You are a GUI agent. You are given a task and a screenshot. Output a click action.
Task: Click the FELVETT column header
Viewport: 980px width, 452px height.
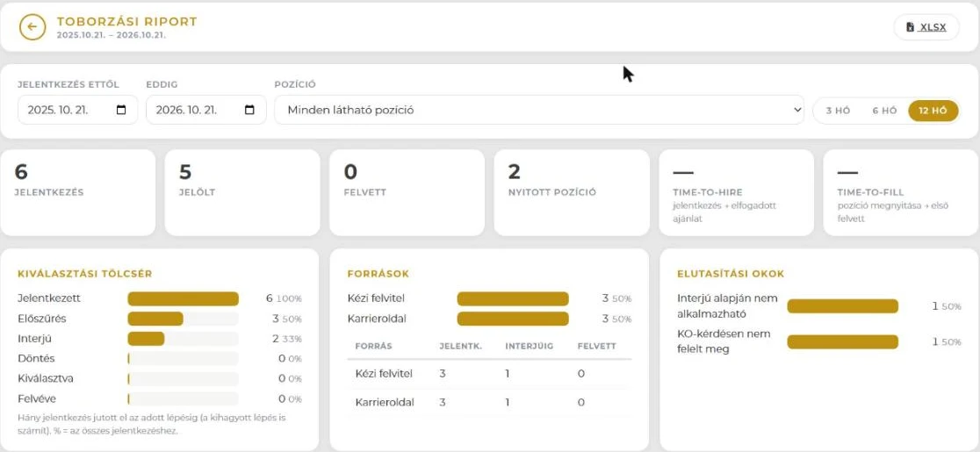tap(597, 346)
